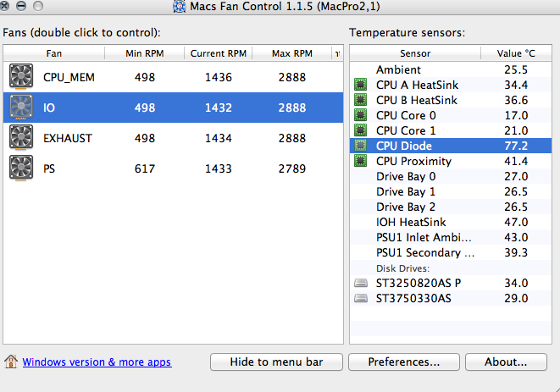Click the IO fan icon
Image resolution: width=560 pixels, height=392 pixels.
click(21, 107)
